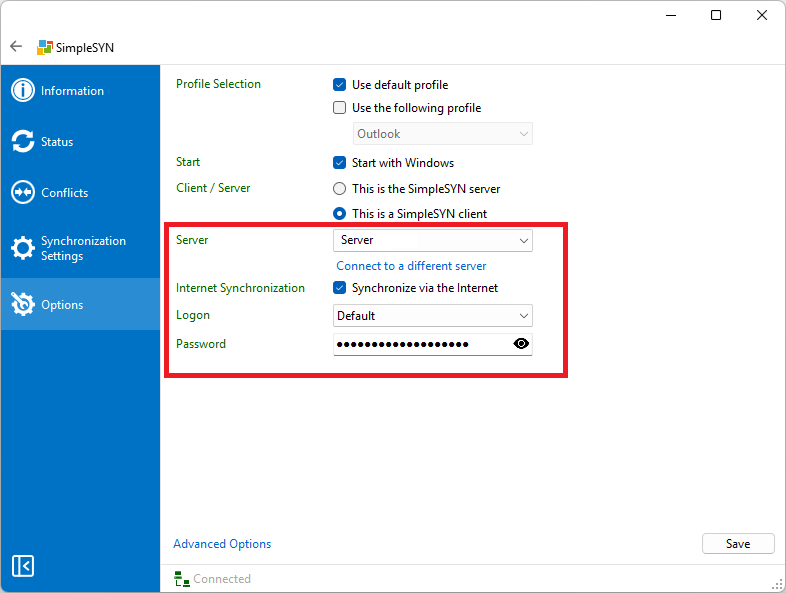Open Advanced Options link

(222, 544)
